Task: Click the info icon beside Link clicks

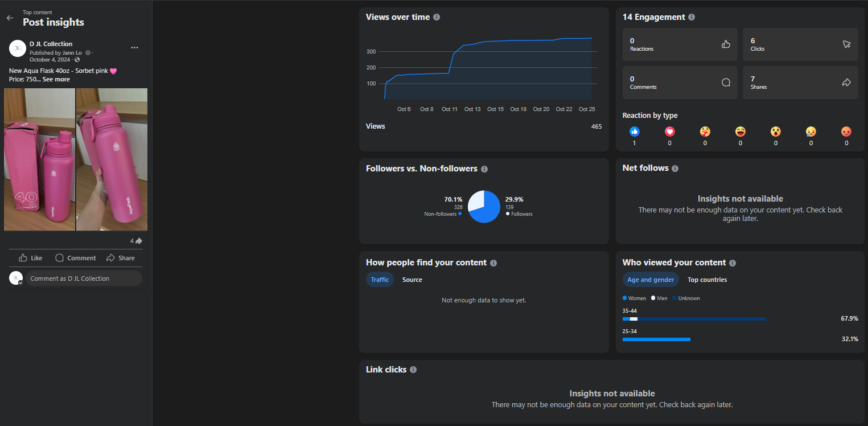Action: [413, 370]
